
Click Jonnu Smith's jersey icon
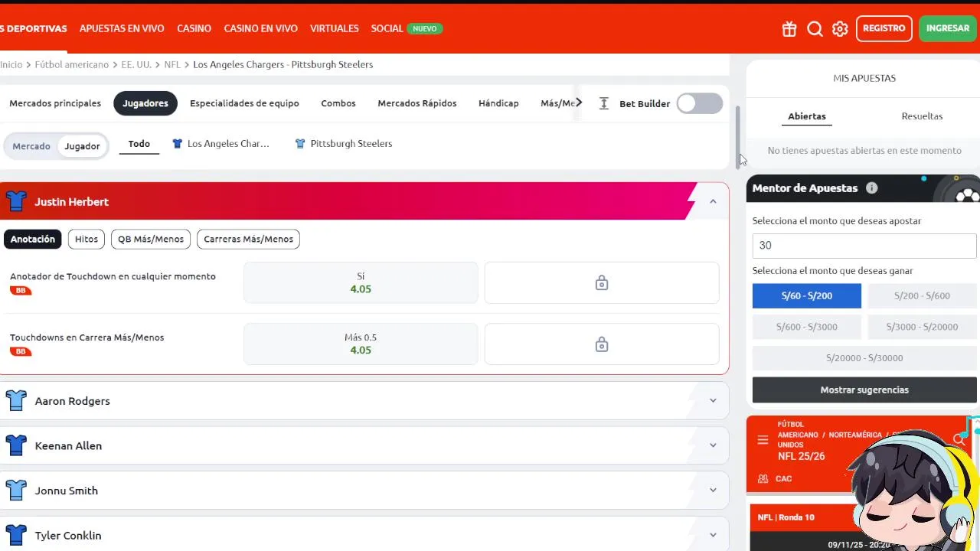click(x=16, y=490)
